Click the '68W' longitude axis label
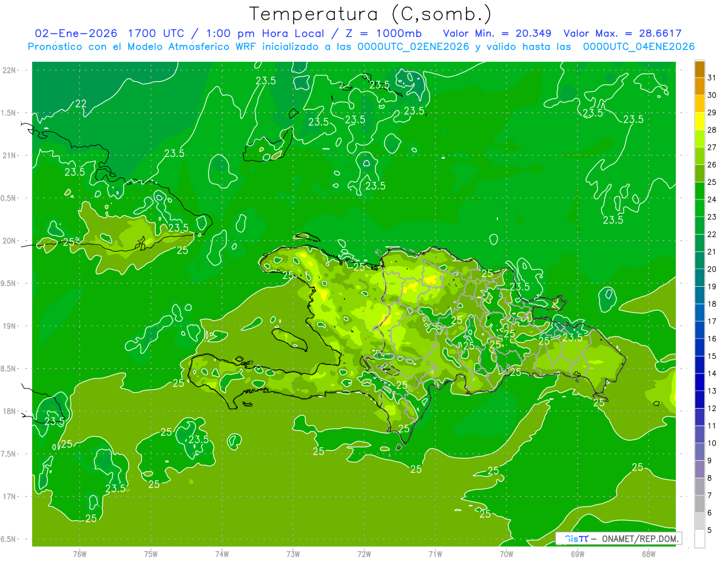The width and height of the screenshot is (728, 562). point(649,554)
